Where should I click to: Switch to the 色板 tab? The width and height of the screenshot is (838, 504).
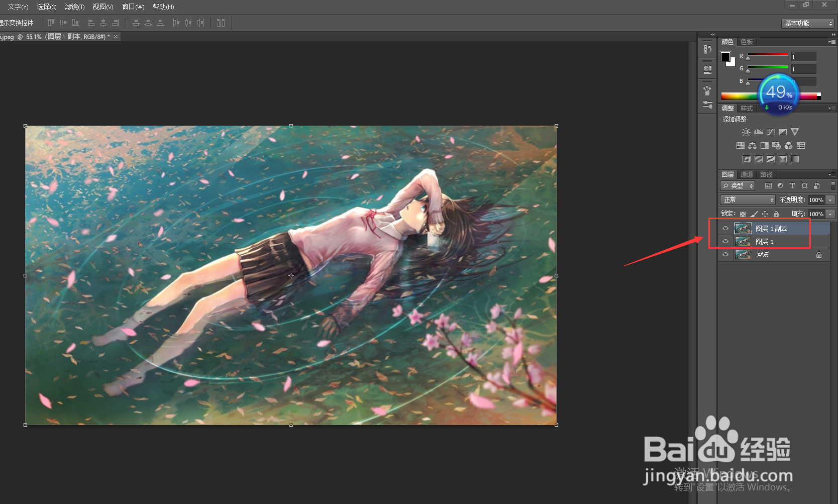747,42
